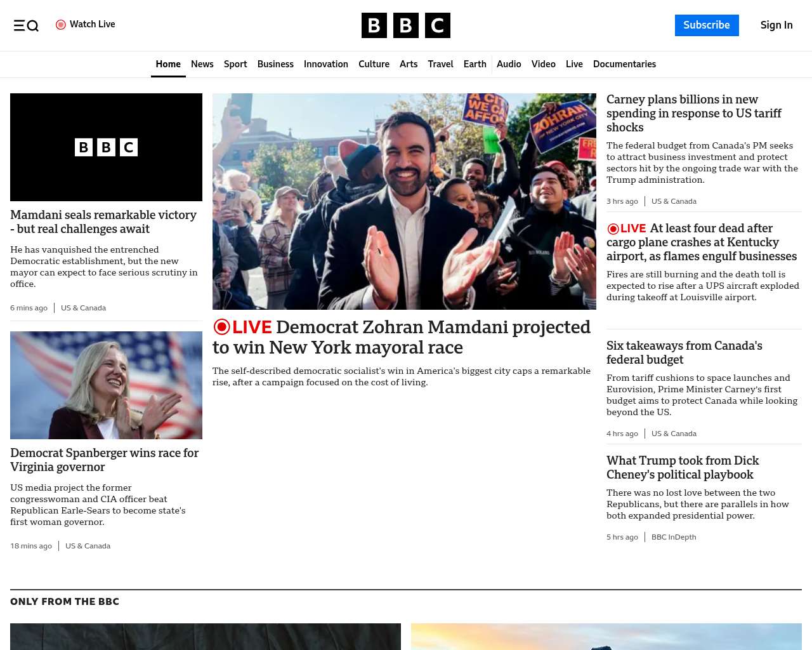The width and height of the screenshot is (812, 650).
Task: Click the Sign In link
Action: (776, 25)
